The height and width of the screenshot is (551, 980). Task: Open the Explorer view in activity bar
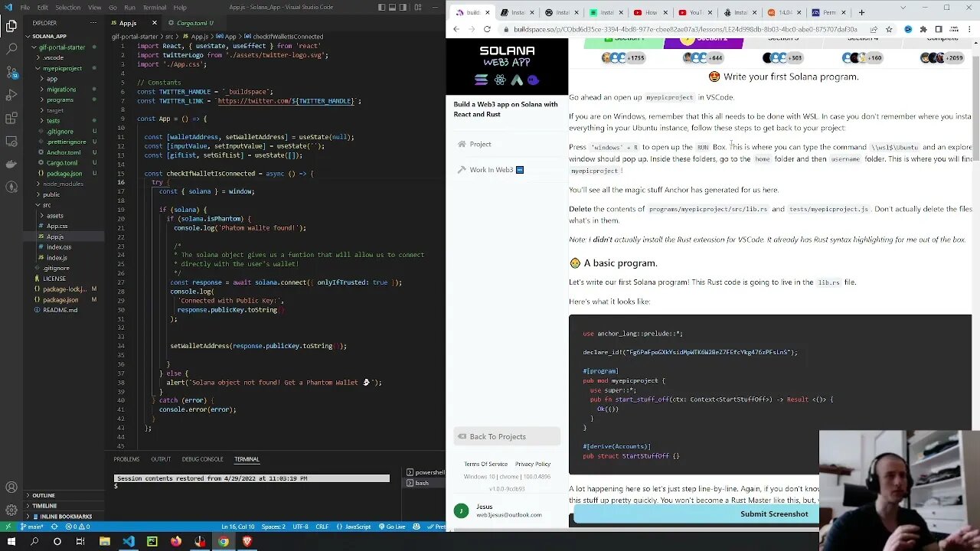tap(11, 27)
